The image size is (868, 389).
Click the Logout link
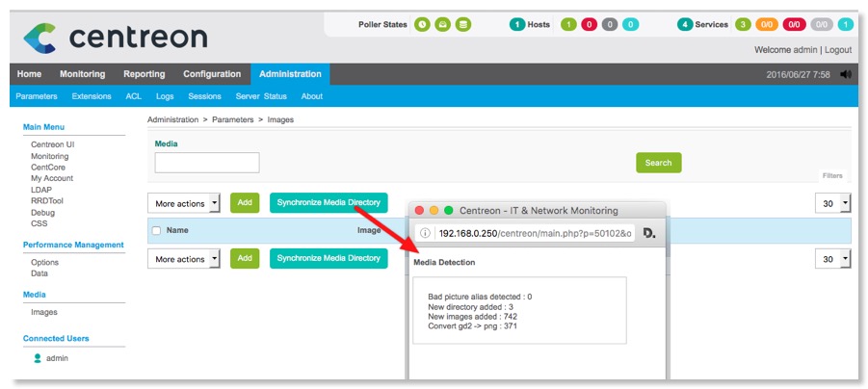(837, 49)
